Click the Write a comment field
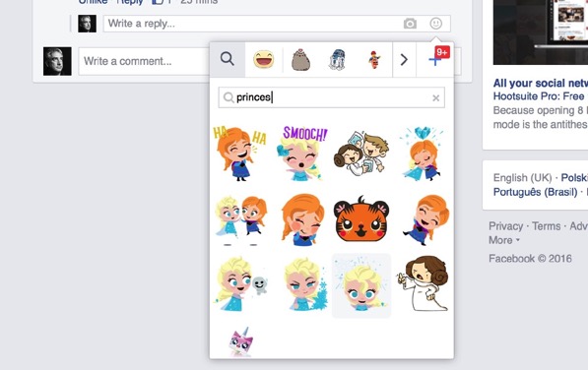The width and height of the screenshot is (588, 370). pyautogui.click(x=144, y=61)
